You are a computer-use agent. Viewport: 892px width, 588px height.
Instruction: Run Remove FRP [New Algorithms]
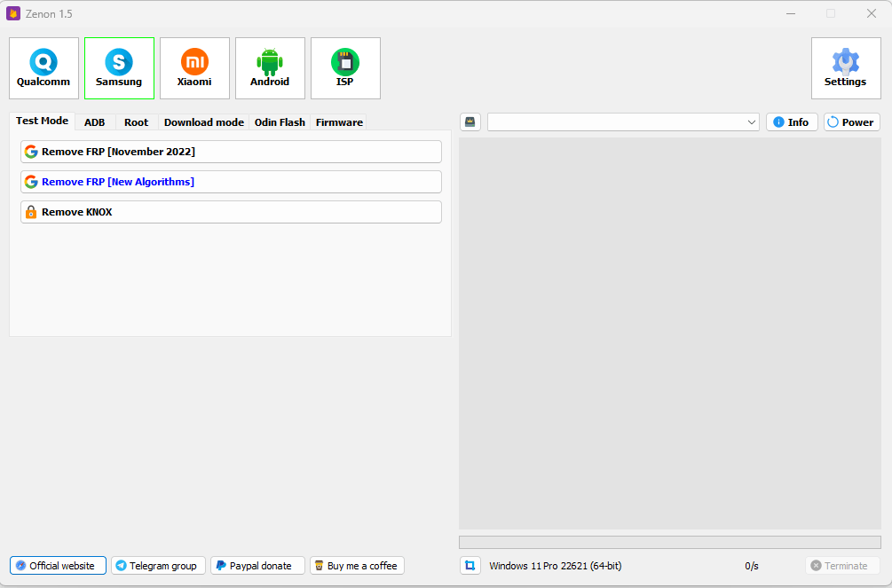pos(231,182)
